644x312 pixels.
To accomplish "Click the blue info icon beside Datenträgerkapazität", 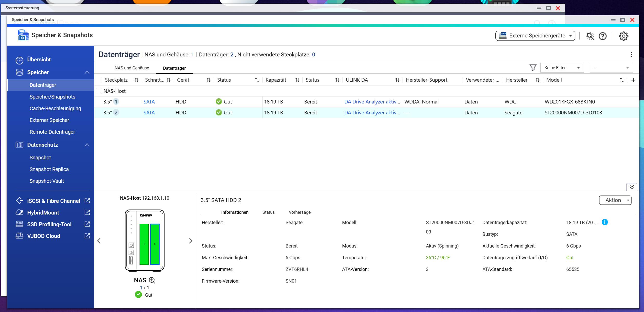I will [x=604, y=222].
